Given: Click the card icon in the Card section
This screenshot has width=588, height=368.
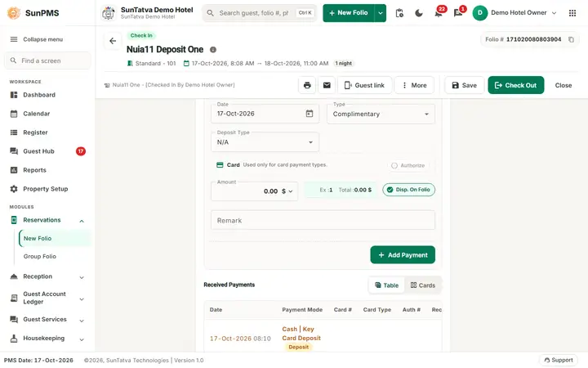Looking at the screenshot, I should pyautogui.click(x=220, y=165).
